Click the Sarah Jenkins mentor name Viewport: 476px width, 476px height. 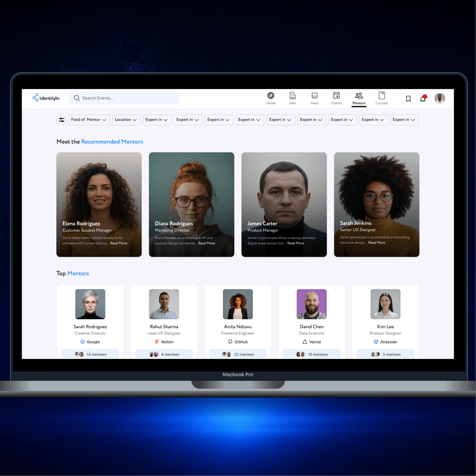355,223
